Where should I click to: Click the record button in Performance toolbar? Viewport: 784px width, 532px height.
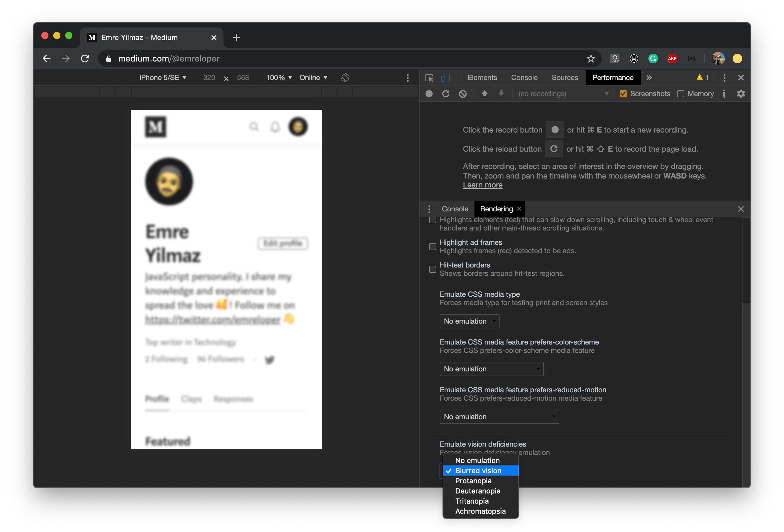tap(429, 94)
